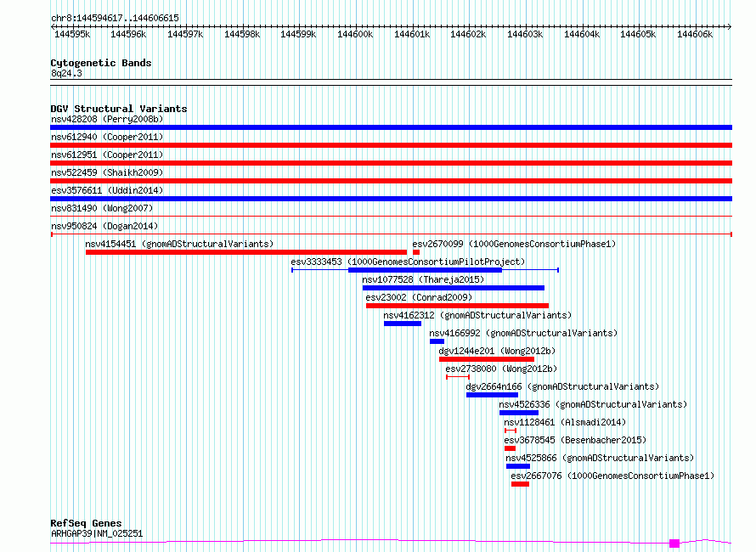Select the nsv612940 (Cooper2011) red variant bar

[391, 145]
